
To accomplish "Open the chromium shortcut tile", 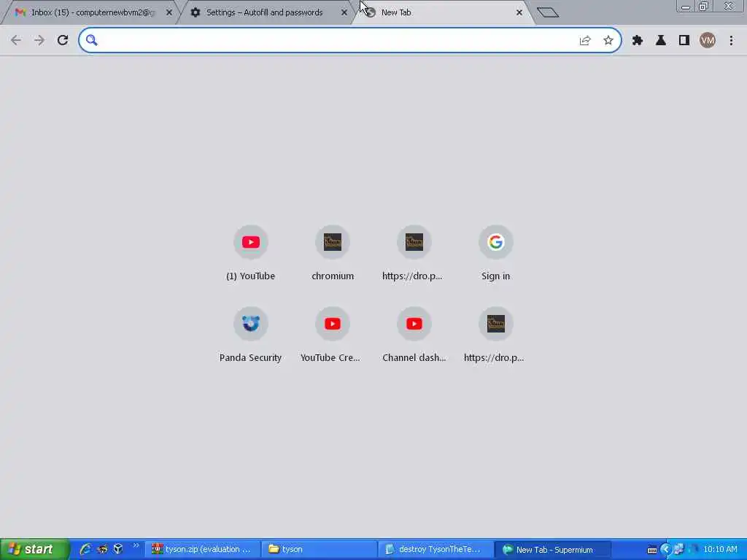I will 333,253.
